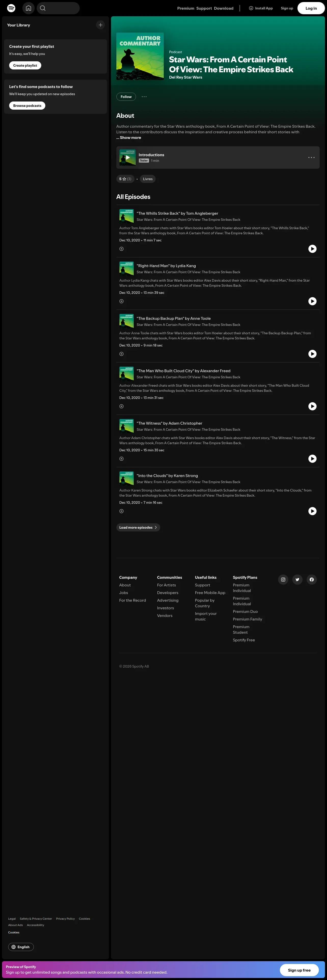Play "The Man Who Built Cloud City" episode
Viewport: 327px width, 980px height.
click(x=312, y=406)
